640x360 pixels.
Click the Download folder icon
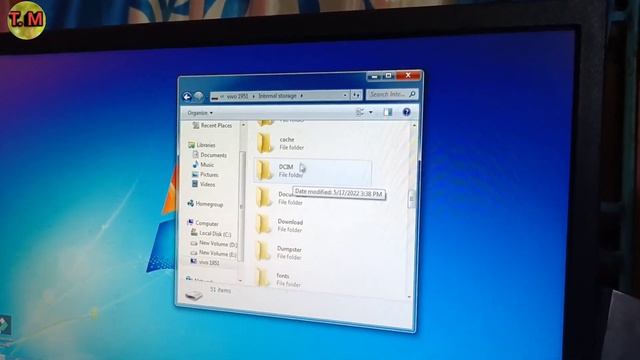tap(263, 225)
